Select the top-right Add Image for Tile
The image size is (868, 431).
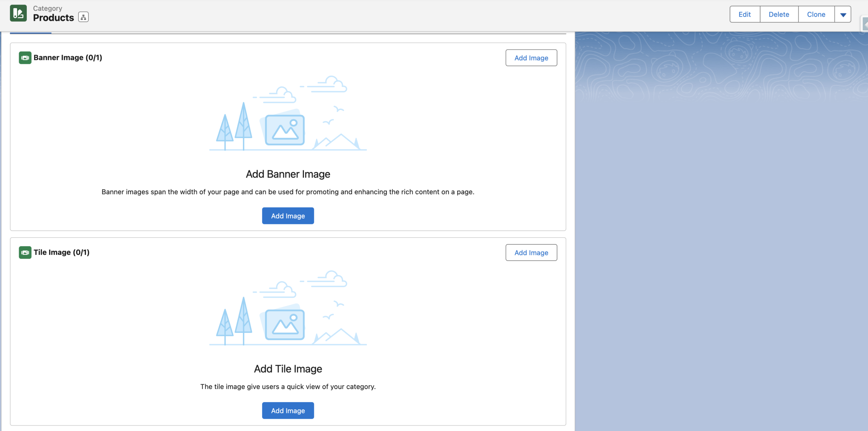point(531,252)
